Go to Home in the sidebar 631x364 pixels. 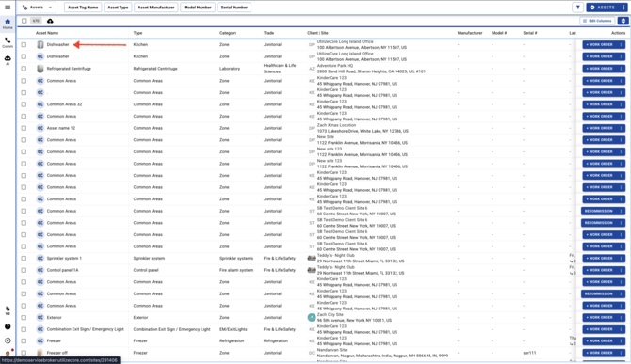(8, 24)
